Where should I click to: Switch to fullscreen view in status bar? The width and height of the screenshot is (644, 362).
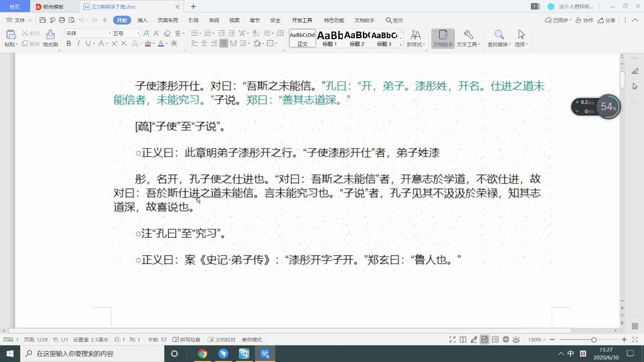(452, 339)
